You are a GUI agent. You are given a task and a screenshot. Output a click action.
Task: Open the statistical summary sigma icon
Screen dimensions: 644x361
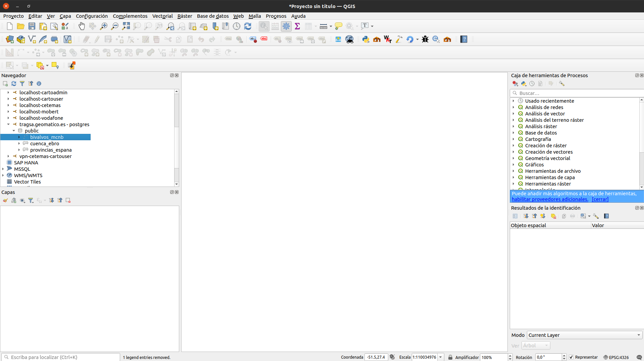[x=297, y=26]
